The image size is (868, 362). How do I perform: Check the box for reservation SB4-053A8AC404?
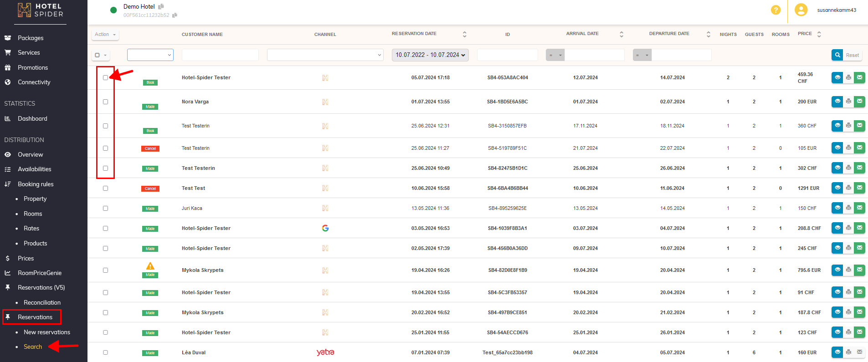pyautogui.click(x=105, y=77)
